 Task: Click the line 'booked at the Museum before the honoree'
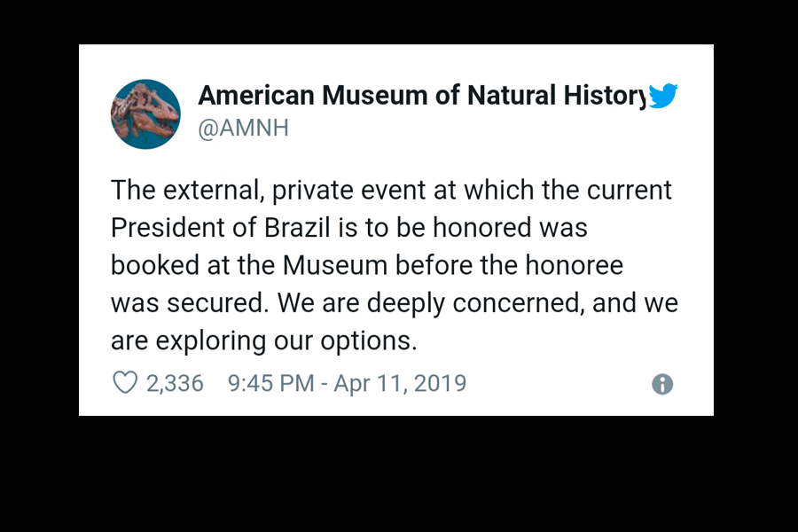click(x=367, y=265)
